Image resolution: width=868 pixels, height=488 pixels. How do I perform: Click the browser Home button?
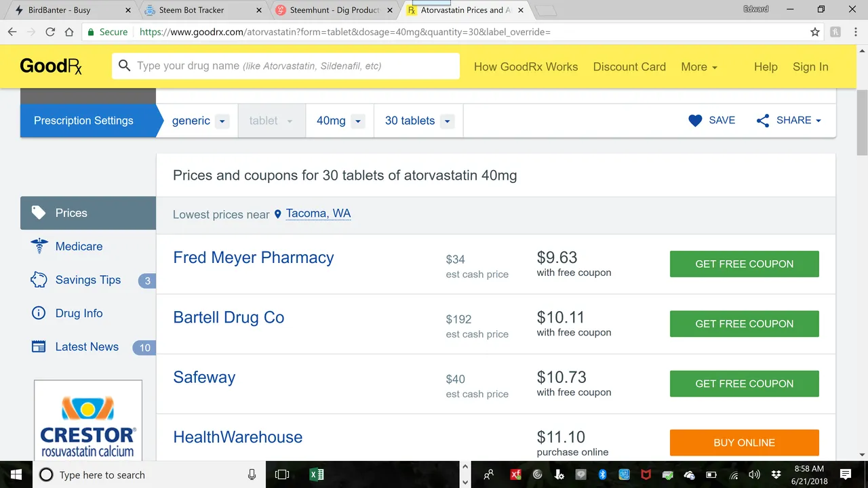pyautogui.click(x=69, y=32)
